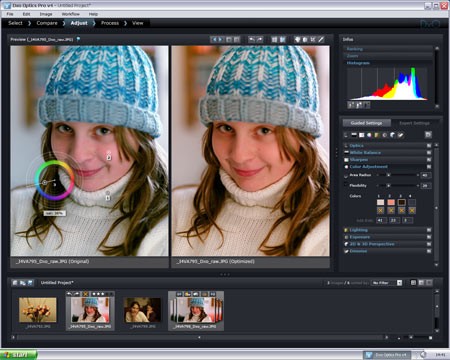
Task: Click the color wheel icon in settings icon row
Action: [369, 135]
